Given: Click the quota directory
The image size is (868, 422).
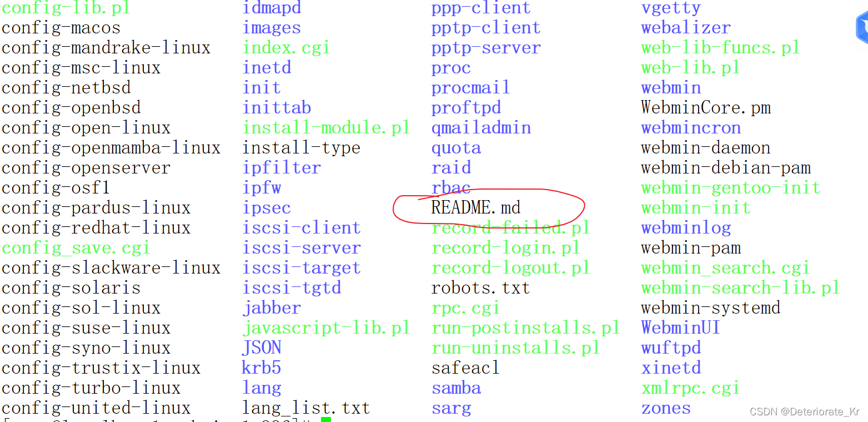Looking at the screenshot, I should [x=456, y=148].
